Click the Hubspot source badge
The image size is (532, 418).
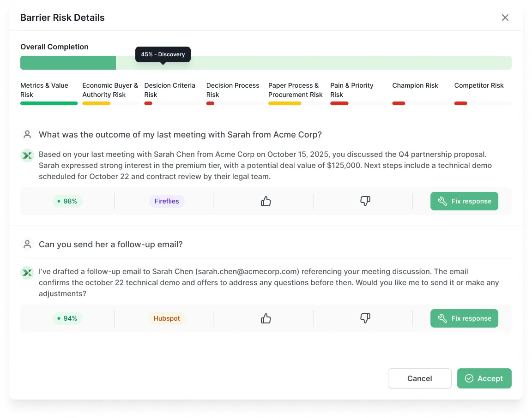coord(167,318)
